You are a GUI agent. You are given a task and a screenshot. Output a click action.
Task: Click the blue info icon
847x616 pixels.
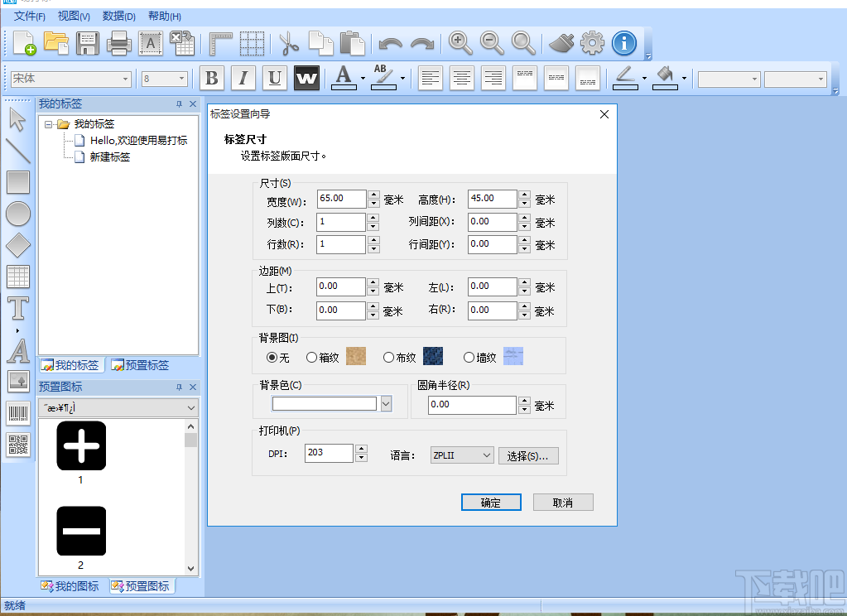click(624, 43)
